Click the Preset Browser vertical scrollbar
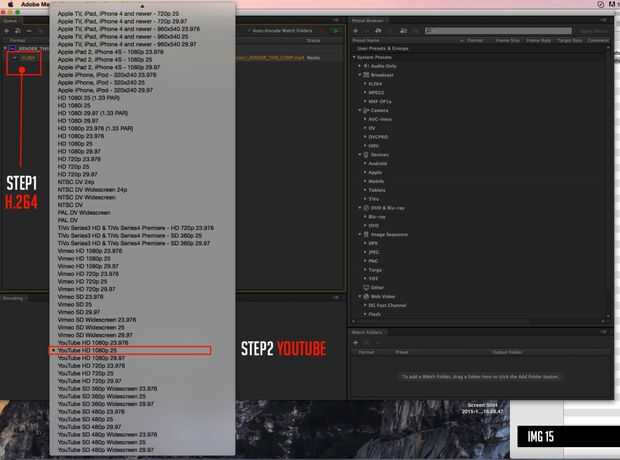 tap(607, 184)
